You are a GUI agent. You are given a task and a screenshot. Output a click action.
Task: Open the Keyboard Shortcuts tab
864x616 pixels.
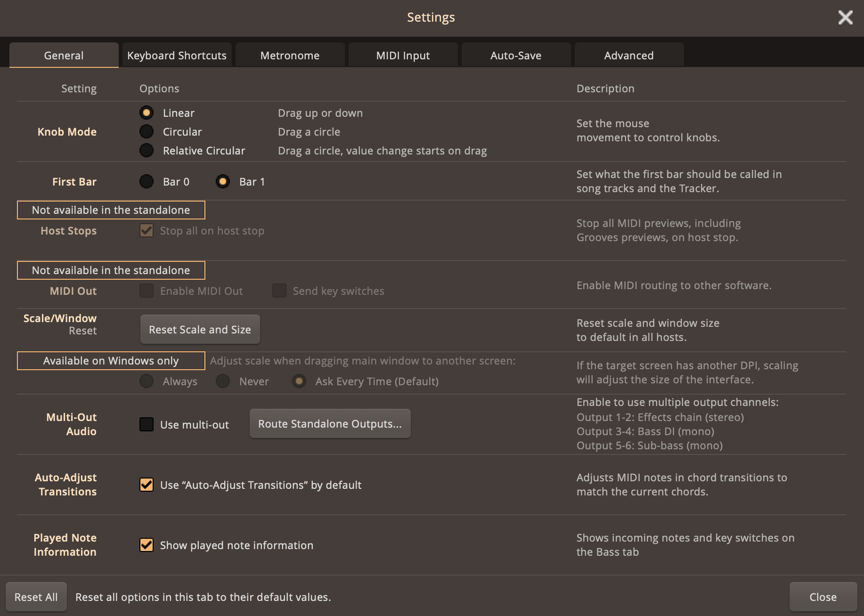pos(177,56)
